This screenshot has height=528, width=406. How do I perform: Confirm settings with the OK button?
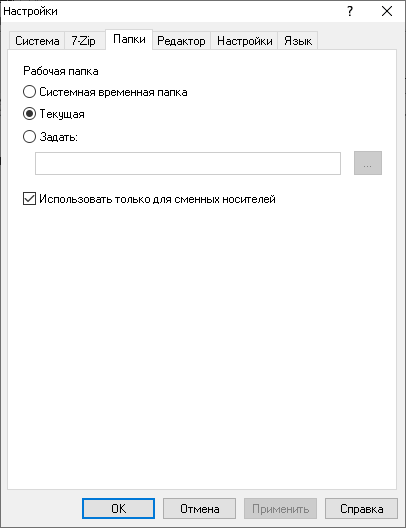coord(119,508)
